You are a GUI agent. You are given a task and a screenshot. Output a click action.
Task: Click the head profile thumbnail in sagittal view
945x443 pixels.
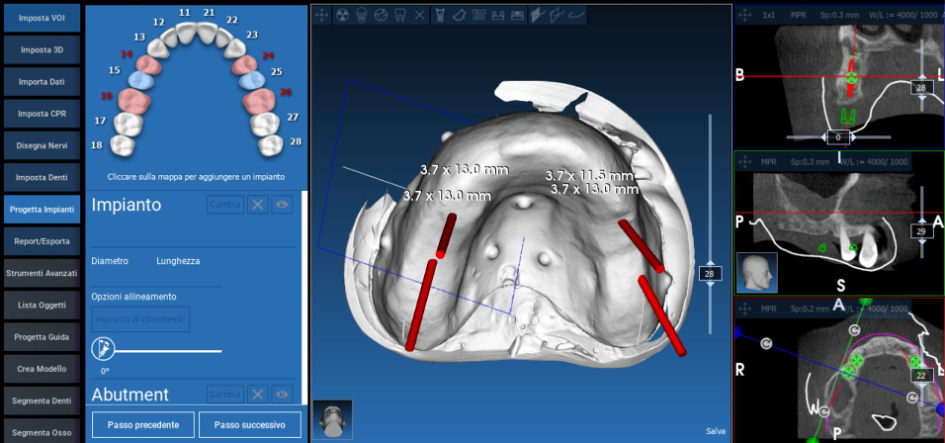(757, 272)
